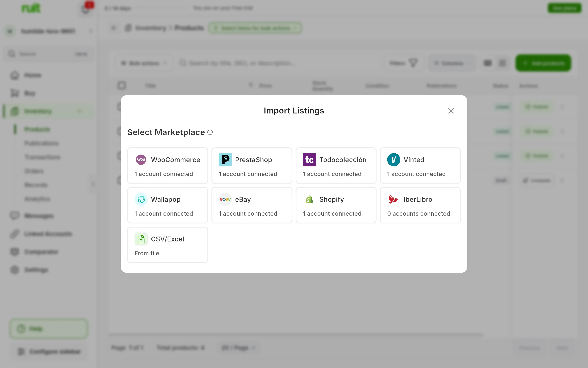
Task: Import from a CSV/Excel file
Action: tap(168, 245)
